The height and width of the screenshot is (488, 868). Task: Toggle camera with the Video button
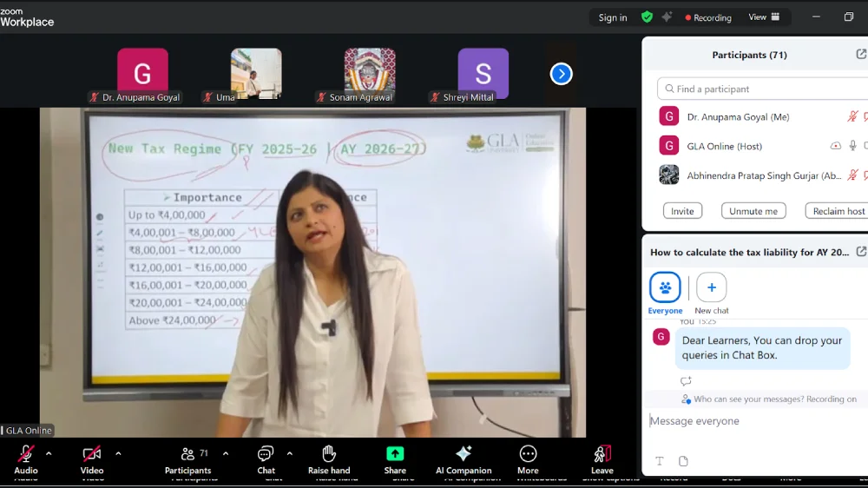tap(92, 454)
